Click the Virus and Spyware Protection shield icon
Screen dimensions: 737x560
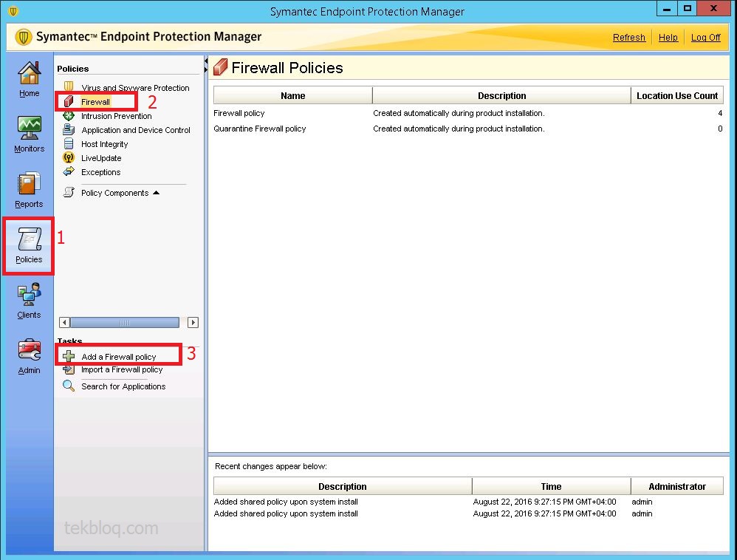69,86
